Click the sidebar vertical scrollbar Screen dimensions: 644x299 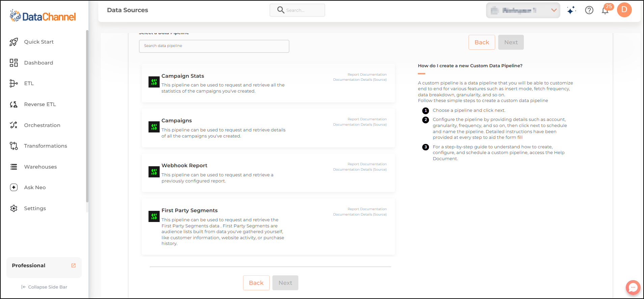point(87,116)
